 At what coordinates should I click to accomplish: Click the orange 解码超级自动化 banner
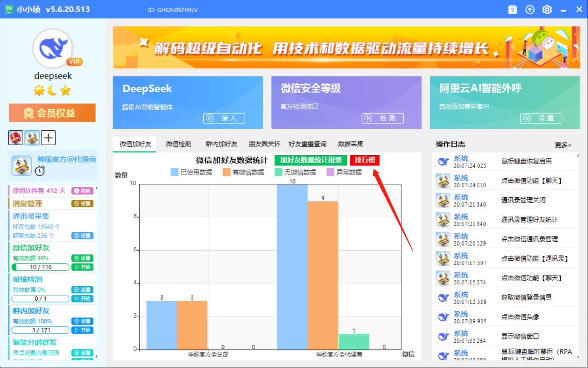click(346, 48)
